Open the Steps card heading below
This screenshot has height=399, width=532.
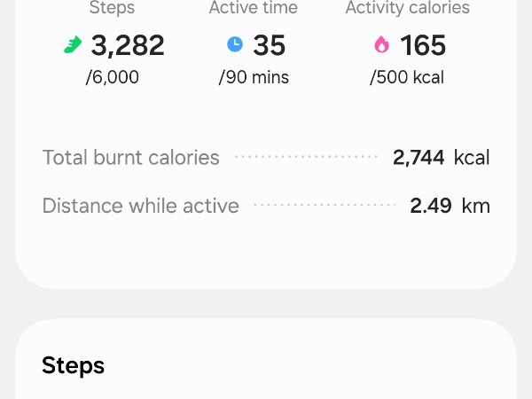tap(73, 365)
